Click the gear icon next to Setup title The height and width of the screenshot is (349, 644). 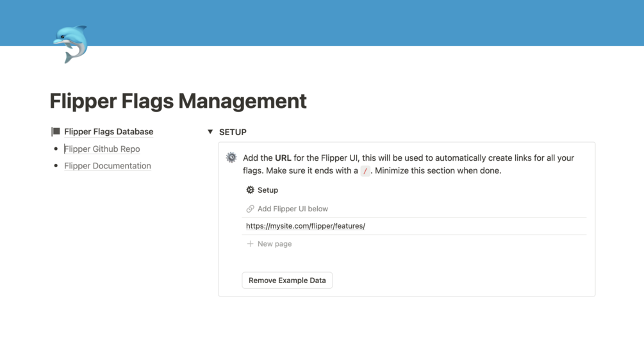click(251, 190)
